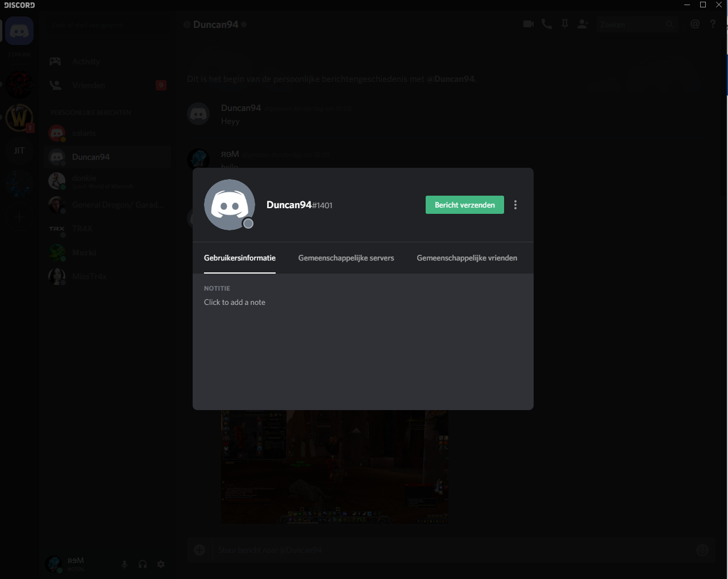Image resolution: width=728 pixels, height=579 pixels.
Task: Toggle deafen with the headphones icon
Action: tap(143, 564)
